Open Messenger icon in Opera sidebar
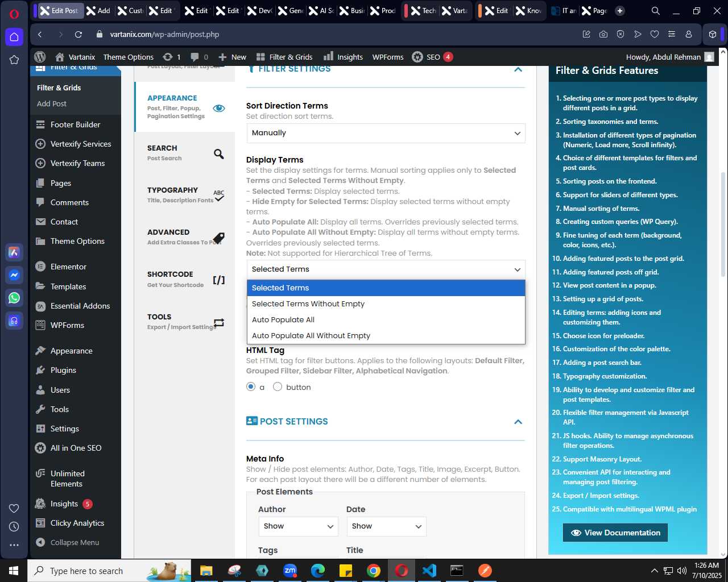 pos(14,275)
